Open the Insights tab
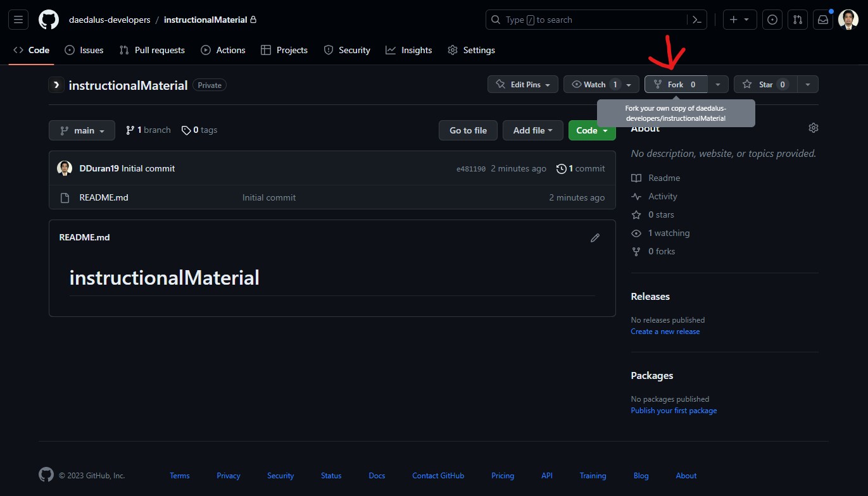868x496 pixels. click(x=408, y=50)
